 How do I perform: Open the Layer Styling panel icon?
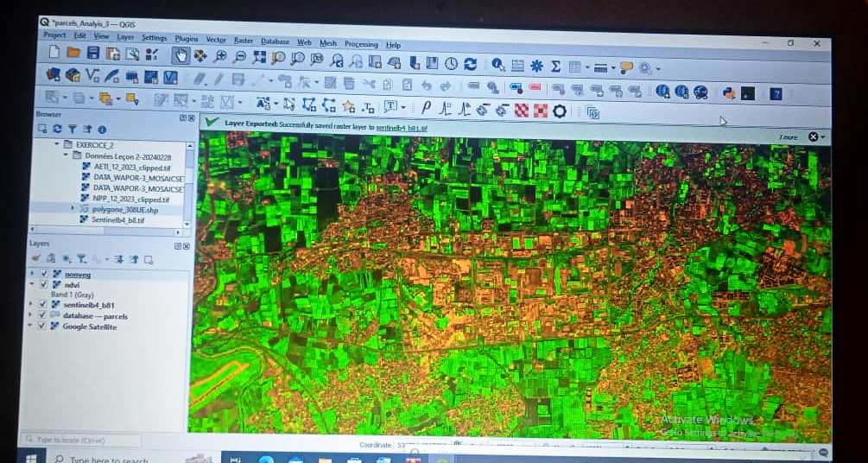coord(36,258)
